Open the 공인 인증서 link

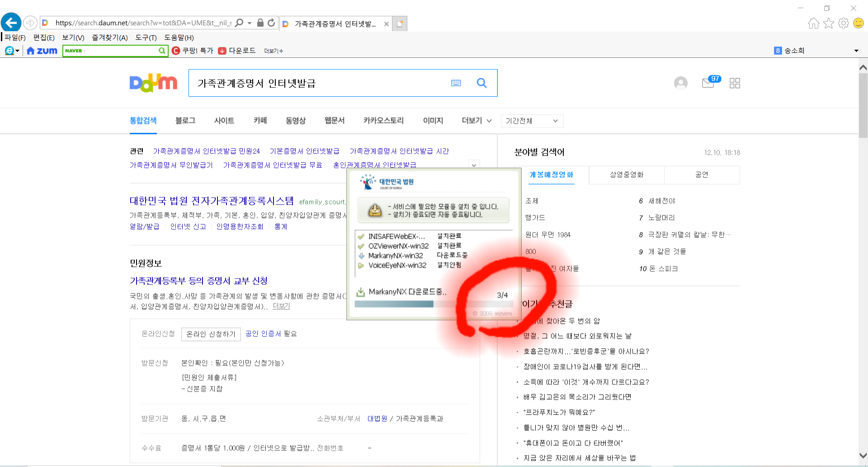point(263,333)
